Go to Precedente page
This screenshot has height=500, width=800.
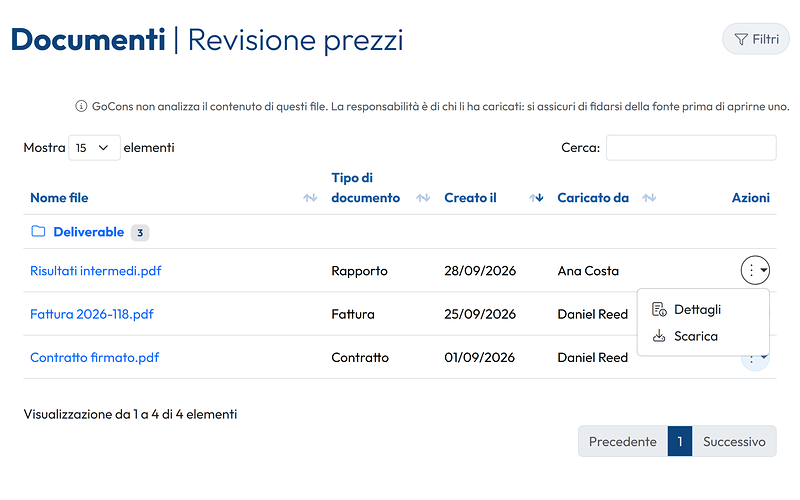623,441
